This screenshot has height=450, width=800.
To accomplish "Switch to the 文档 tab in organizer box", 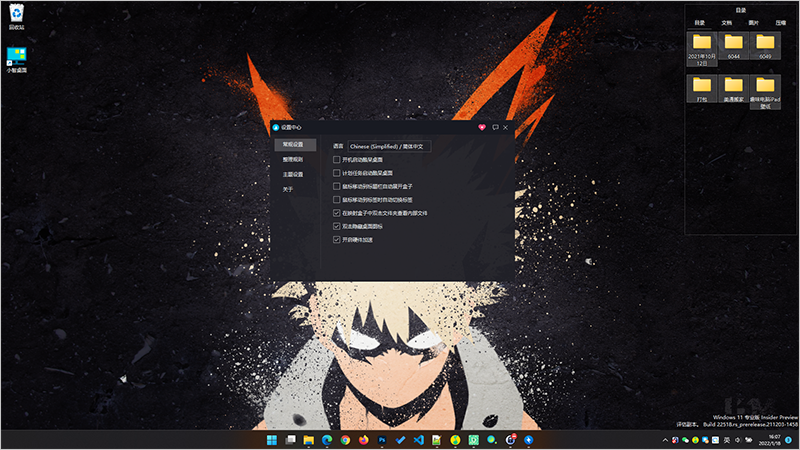I will pyautogui.click(x=727, y=22).
